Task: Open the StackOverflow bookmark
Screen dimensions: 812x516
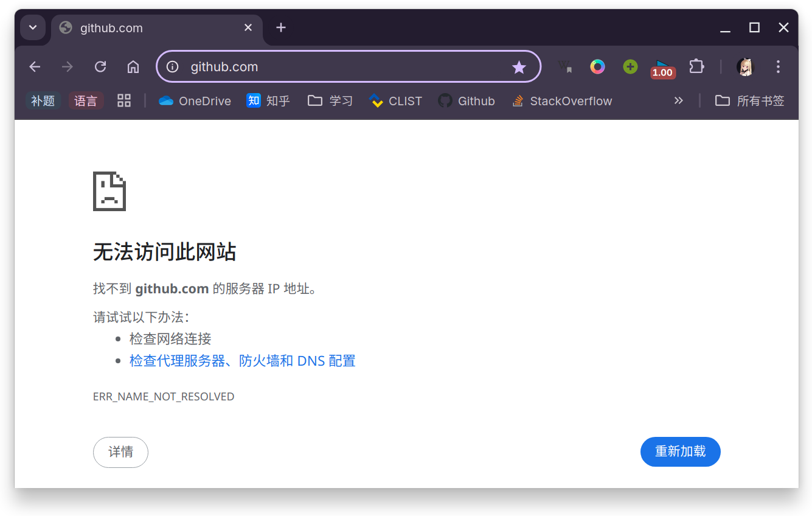Action: click(x=562, y=101)
